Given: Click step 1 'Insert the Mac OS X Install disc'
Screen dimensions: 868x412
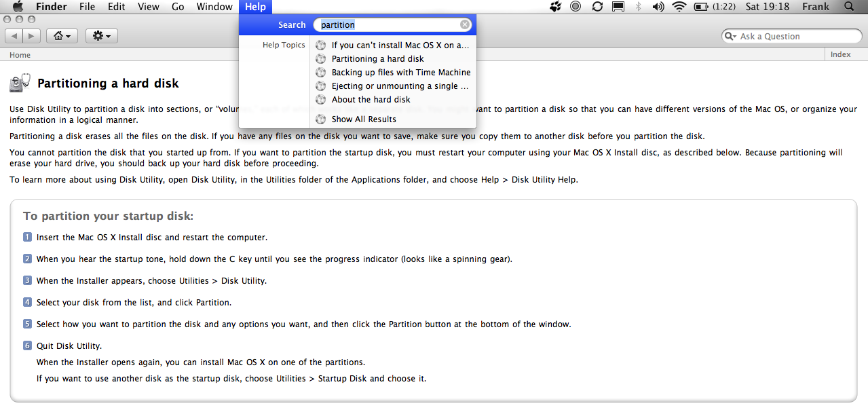Looking at the screenshot, I should click(x=152, y=238).
